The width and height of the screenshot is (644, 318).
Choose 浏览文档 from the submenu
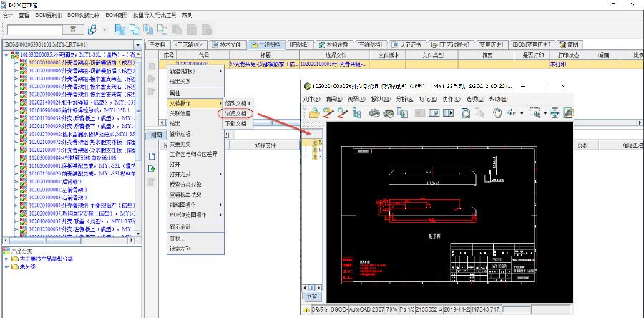(x=235, y=113)
